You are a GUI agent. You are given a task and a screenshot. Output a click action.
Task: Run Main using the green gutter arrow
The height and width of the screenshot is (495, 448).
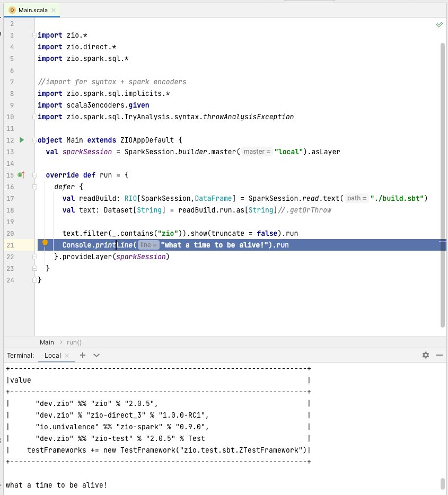[x=21, y=140]
